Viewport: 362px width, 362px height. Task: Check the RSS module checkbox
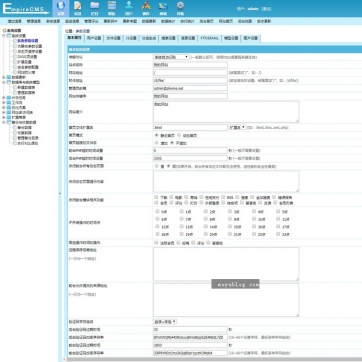(x=223, y=197)
